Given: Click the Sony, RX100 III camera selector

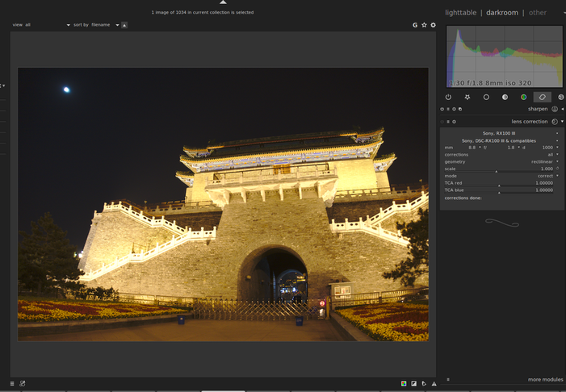Looking at the screenshot, I should [x=500, y=132].
